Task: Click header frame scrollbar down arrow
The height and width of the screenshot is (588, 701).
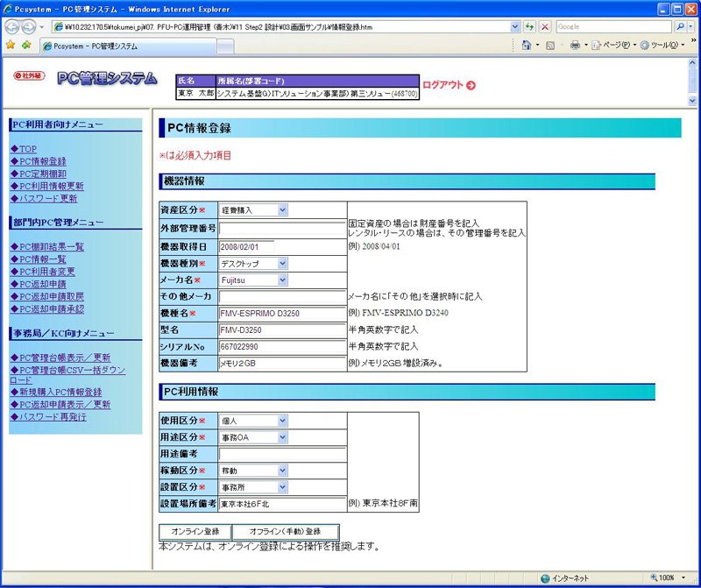Action: point(692,101)
